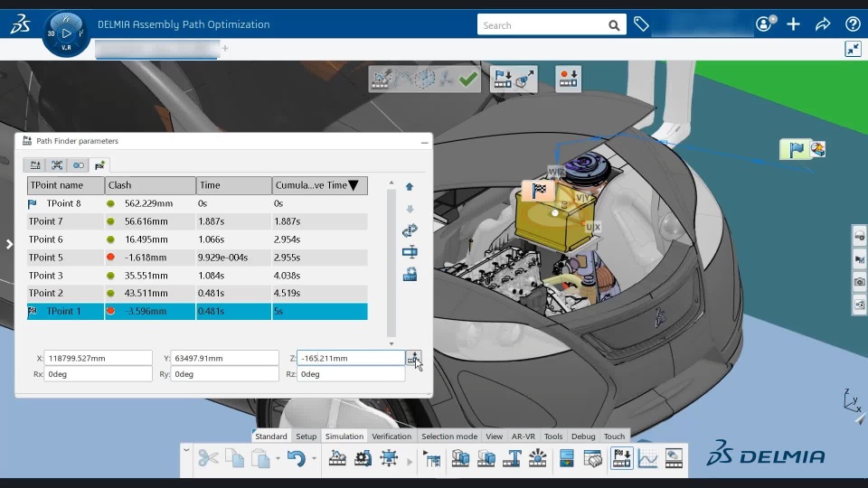The image size is (868, 488).
Task: Move selected TPoint down with grey arrow
Action: point(410,209)
